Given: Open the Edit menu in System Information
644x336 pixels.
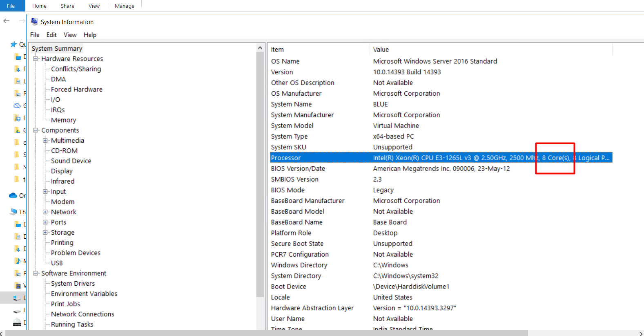Looking at the screenshot, I should [51, 35].
